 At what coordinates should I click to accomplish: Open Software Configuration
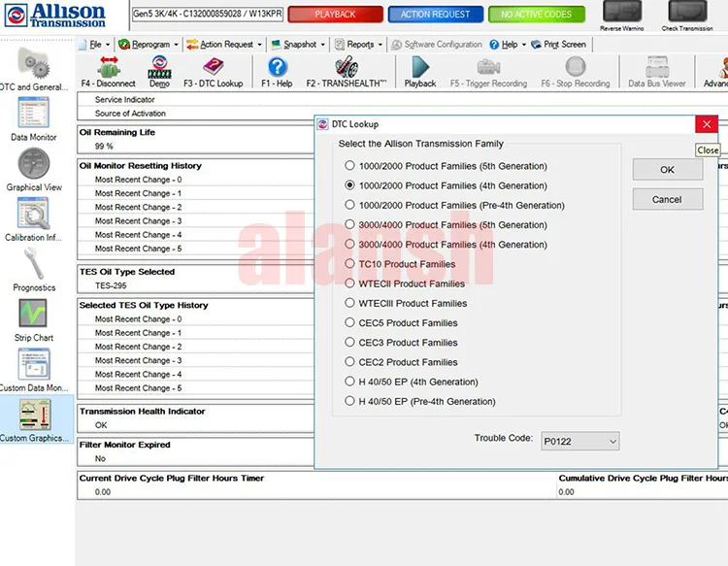point(437,45)
